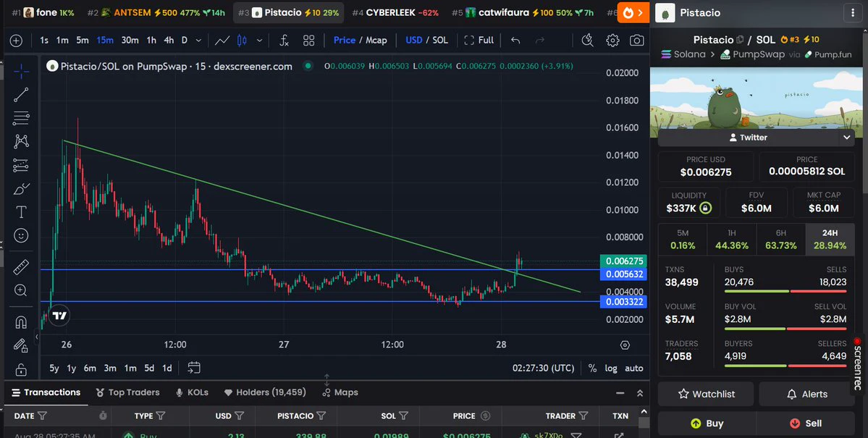Set chart range to 5d
This screenshot has width=868, height=438.
149,368
